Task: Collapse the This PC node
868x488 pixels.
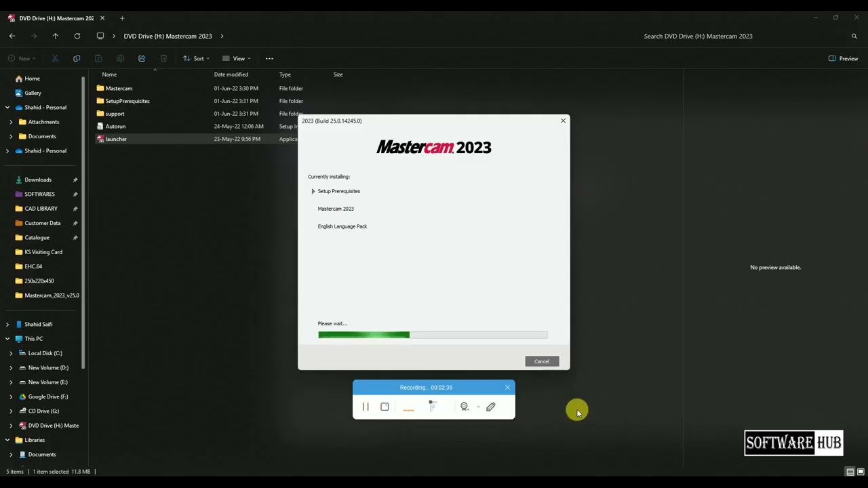Action: pos(7,339)
